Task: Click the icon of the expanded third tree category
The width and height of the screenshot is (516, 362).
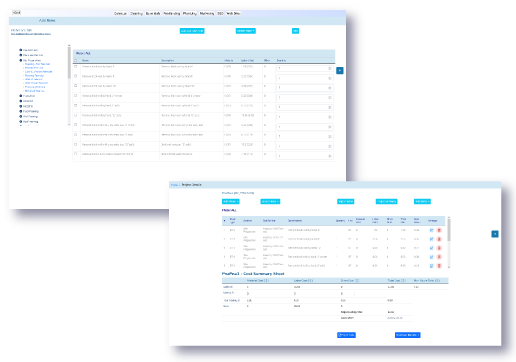Action: 21,60
